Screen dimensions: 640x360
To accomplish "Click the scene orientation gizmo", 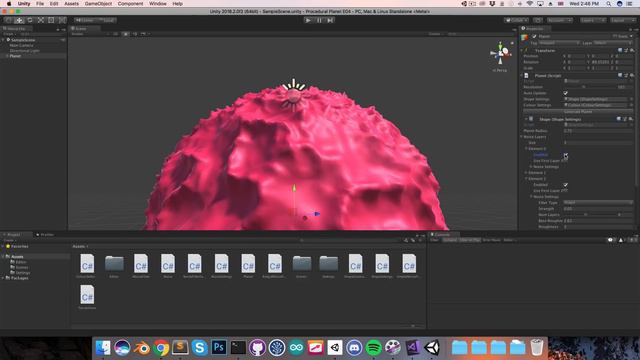I will [500, 53].
